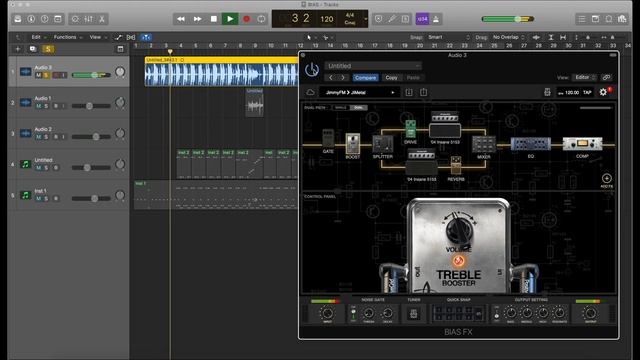The image size is (640, 360).
Task: Toggle the plugin link icon
Action: coord(607,77)
